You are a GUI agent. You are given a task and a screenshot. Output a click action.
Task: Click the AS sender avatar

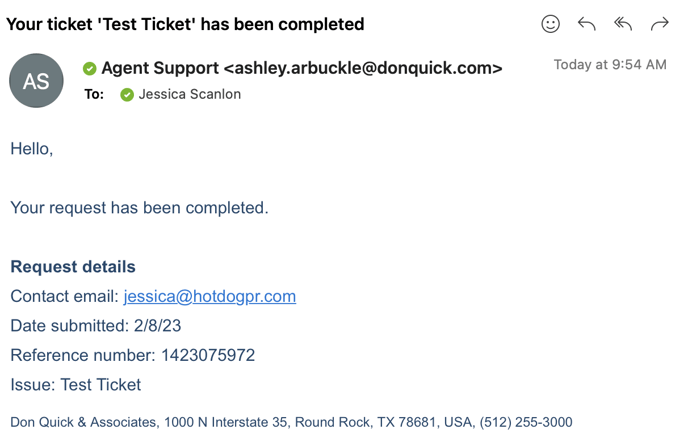(36, 81)
